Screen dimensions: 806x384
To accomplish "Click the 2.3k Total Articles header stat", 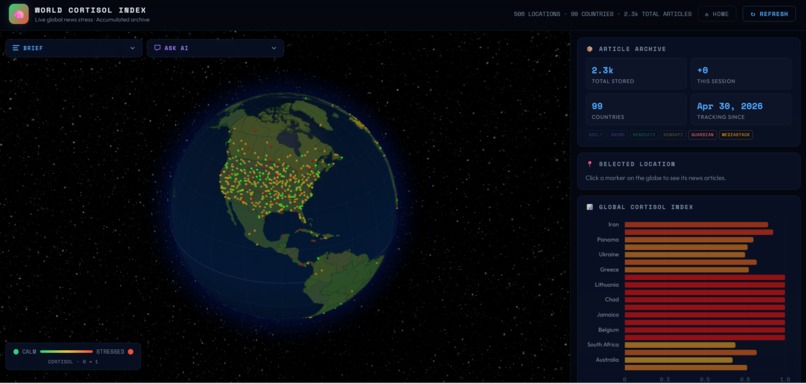I will coord(657,14).
